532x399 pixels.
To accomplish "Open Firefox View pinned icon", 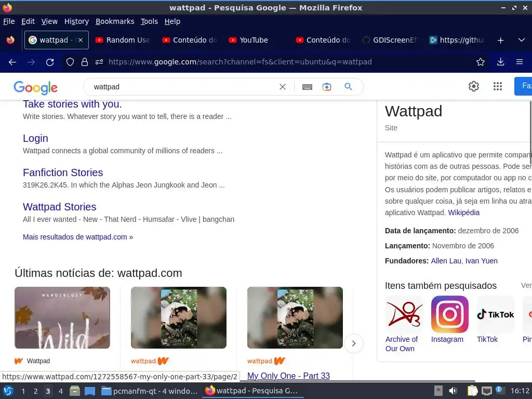I will 10,40.
